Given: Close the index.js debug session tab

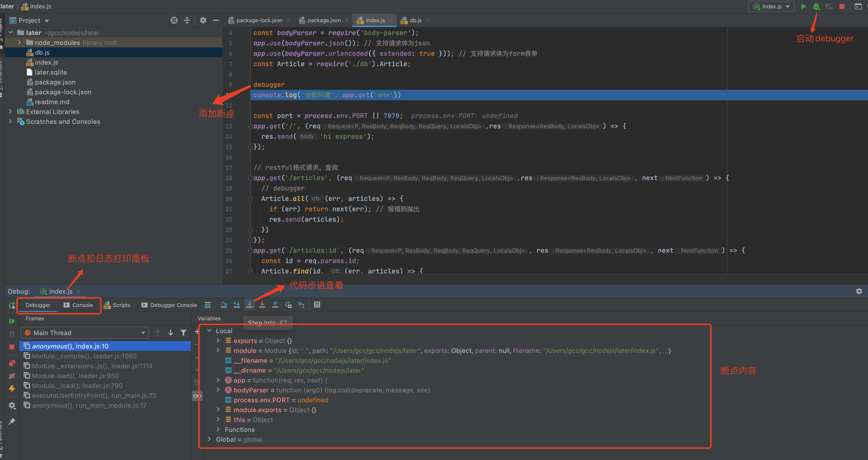Looking at the screenshot, I should pyautogui.click(x=78, y=291).
